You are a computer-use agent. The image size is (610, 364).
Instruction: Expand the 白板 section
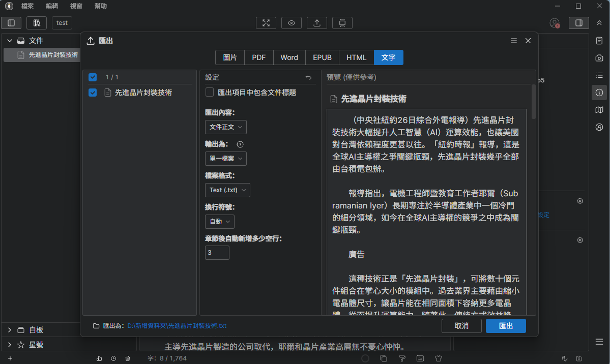pyautogui.click(x=10, y=330)
